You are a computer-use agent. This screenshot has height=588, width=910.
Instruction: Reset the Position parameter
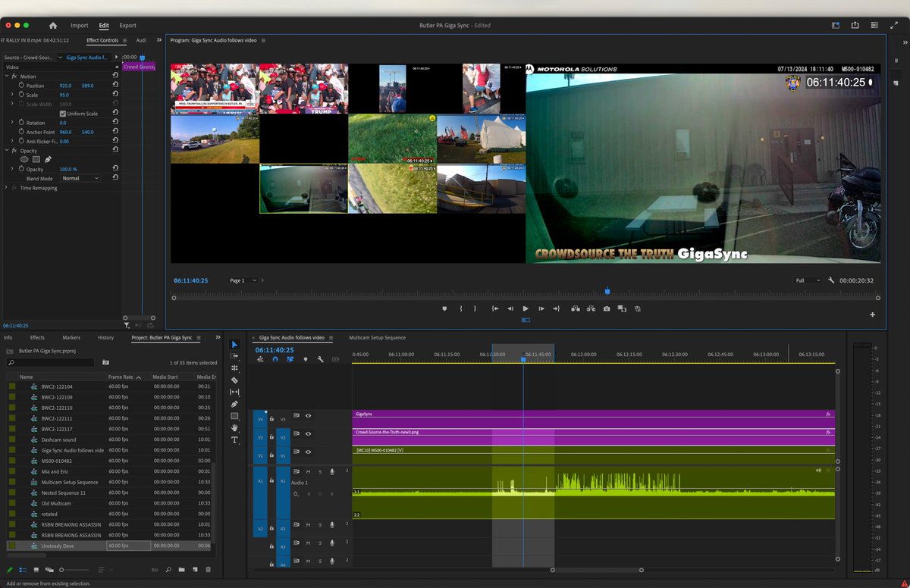(x=115, y=86)
